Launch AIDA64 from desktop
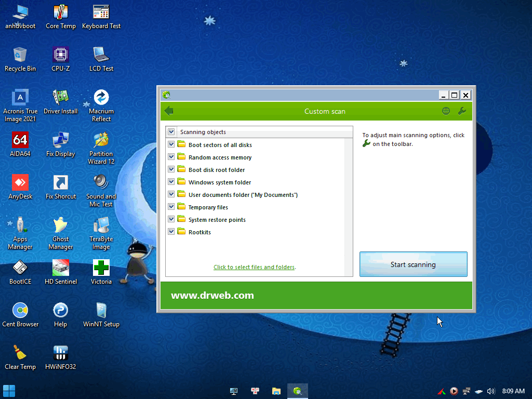This screenshot has width=532, height=399. (x=20, y=144)
